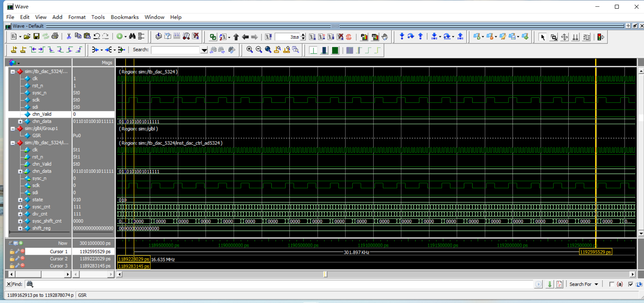Toggle the lock on Cursor 3
The height and width of the screenshot is (303, 644).
click(12, 265)
